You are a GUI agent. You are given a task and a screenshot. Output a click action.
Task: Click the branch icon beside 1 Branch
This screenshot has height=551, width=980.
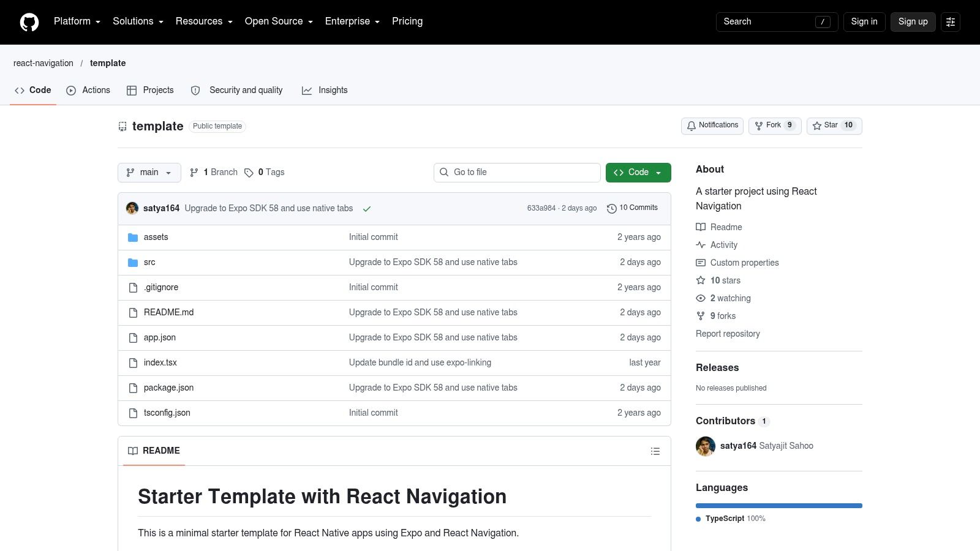coord(194,173)
